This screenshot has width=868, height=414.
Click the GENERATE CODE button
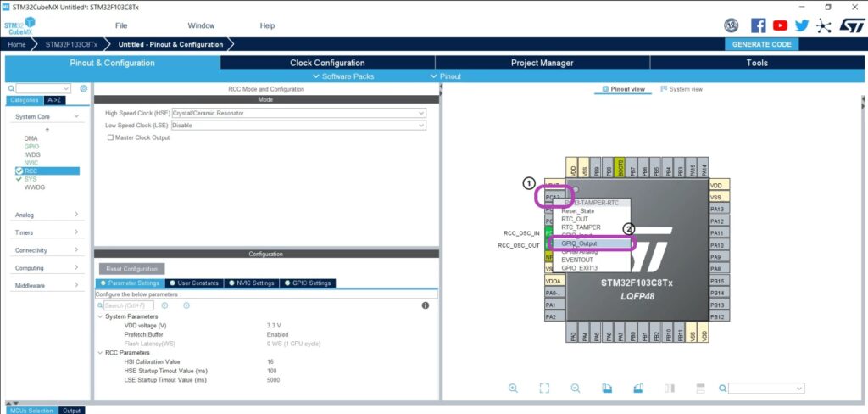[760, 44]
